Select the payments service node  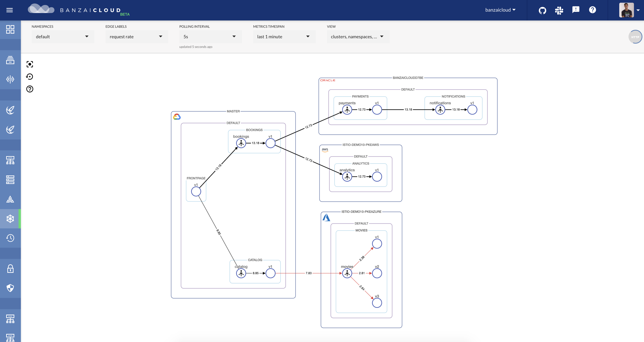[347, 110]
